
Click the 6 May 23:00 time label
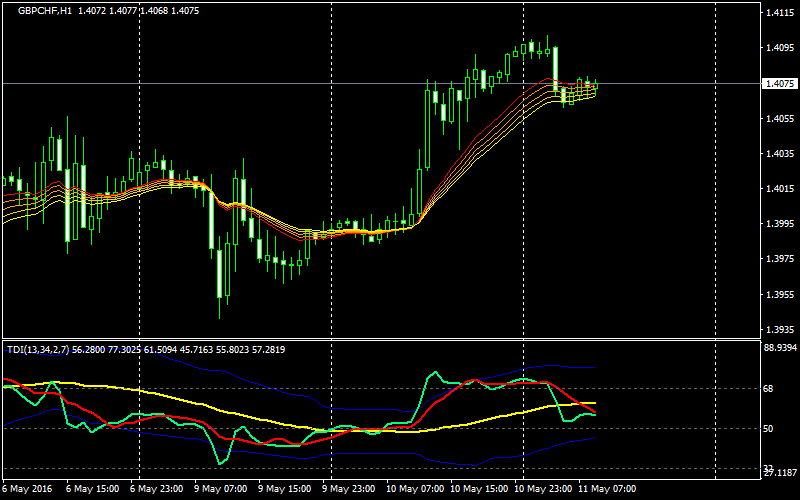pos(158,489)
